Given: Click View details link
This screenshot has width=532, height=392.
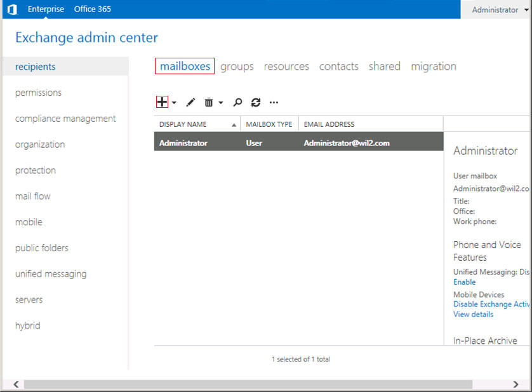Looking at the screenshot, I should [x=473, y=314].
